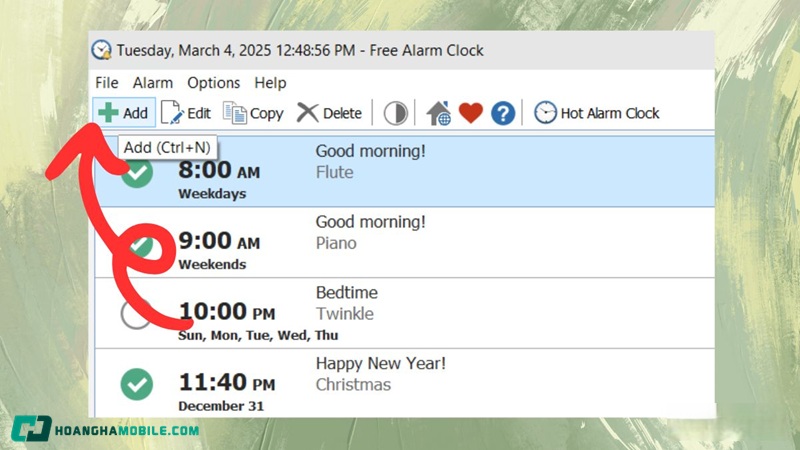The width and height of the screenshot is (800, 450).
Task: Click the Edit alarm pencil icon
Action: click(172, 113)
